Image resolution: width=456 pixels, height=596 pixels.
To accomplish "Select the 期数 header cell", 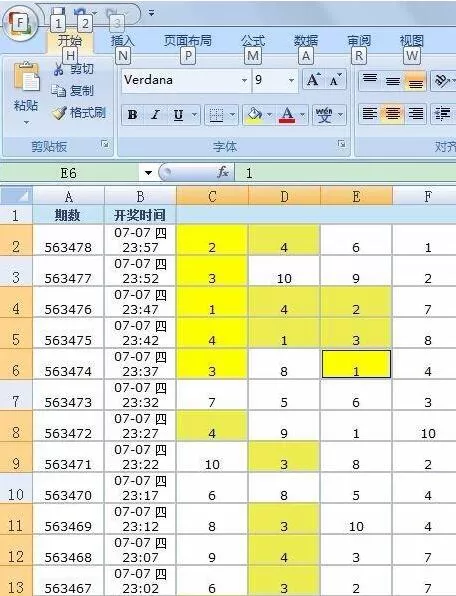I will 68,215.
